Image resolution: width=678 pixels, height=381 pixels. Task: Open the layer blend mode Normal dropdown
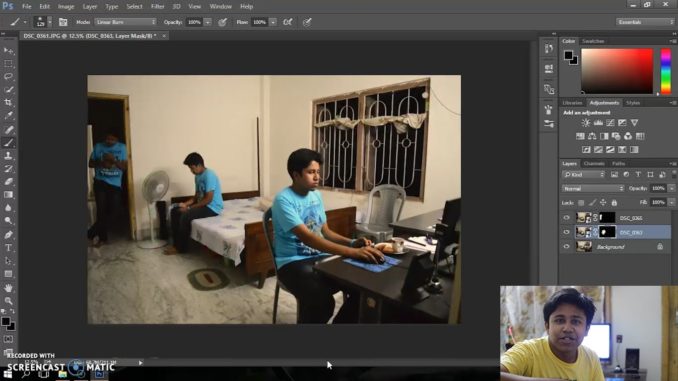(593, 189)
